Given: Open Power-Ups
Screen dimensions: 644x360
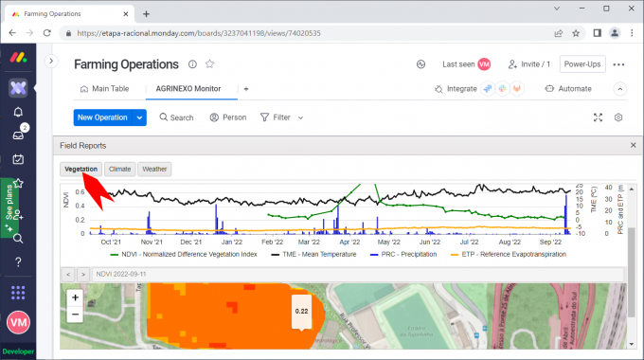Looking at the screenshot, I should click(x=582, y=64).
